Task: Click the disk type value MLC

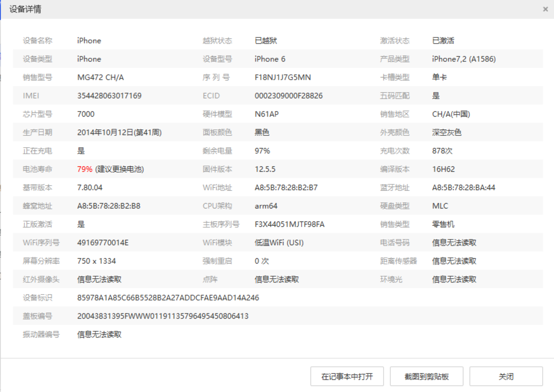Action: (x=440, y=206)
